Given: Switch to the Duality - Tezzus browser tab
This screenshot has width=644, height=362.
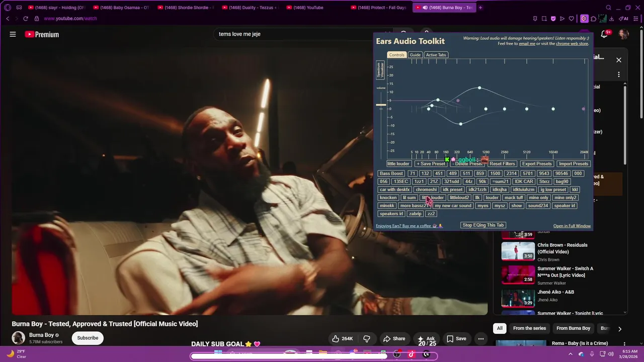Looking at the screenshot, I should pyautogui.click(x=253, y=8).
